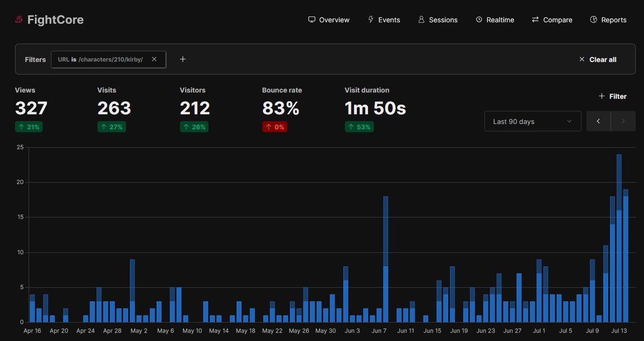Screen dimensions: 644x341
Task: Click the Reports pie chart icon
Action: click(x=594, y=19)
